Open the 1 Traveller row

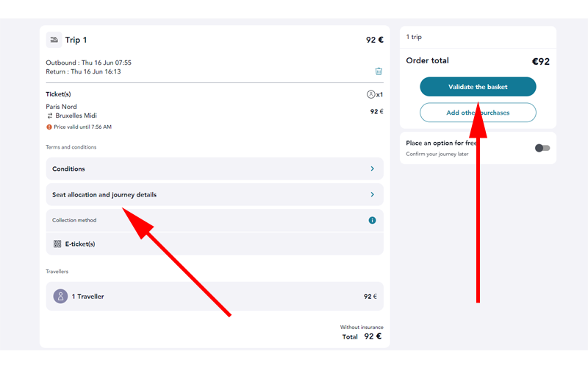[x=215, y=297]
